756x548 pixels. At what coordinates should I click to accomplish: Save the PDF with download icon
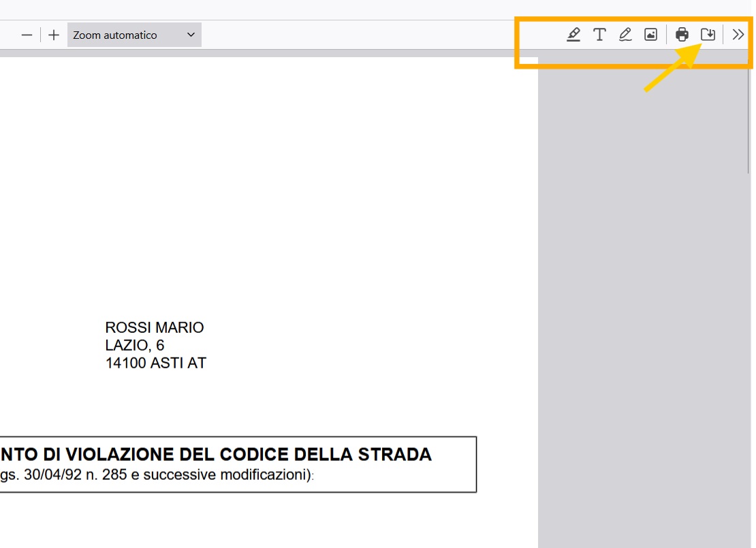click(708, 35)
